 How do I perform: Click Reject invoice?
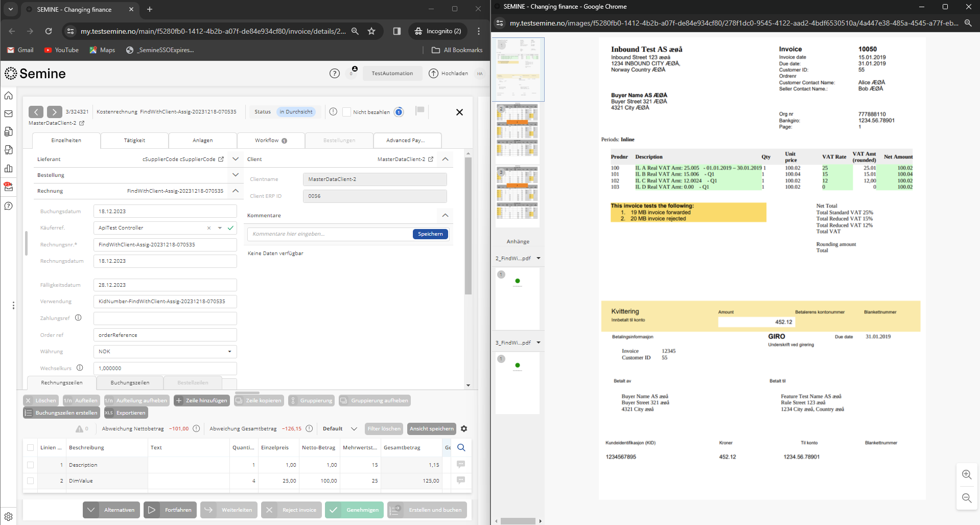291,510
